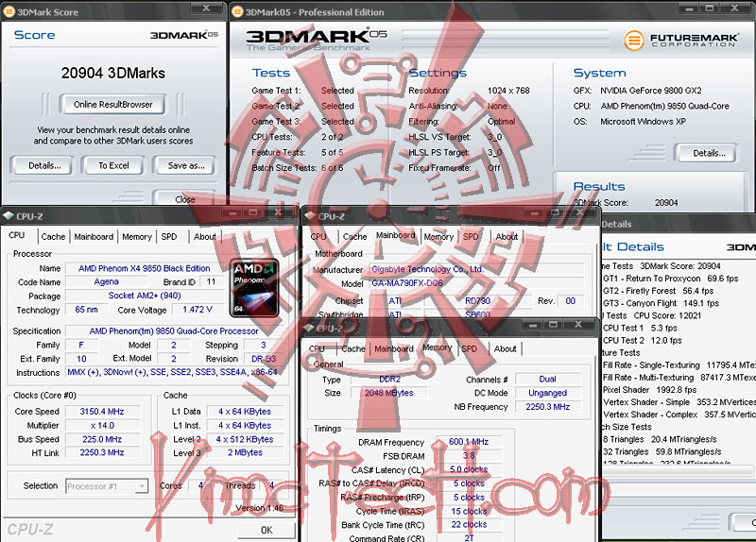Export results with To Excel button
This screenshot has height=542, width=756.
pyautogui.click(x=113, y=165)
